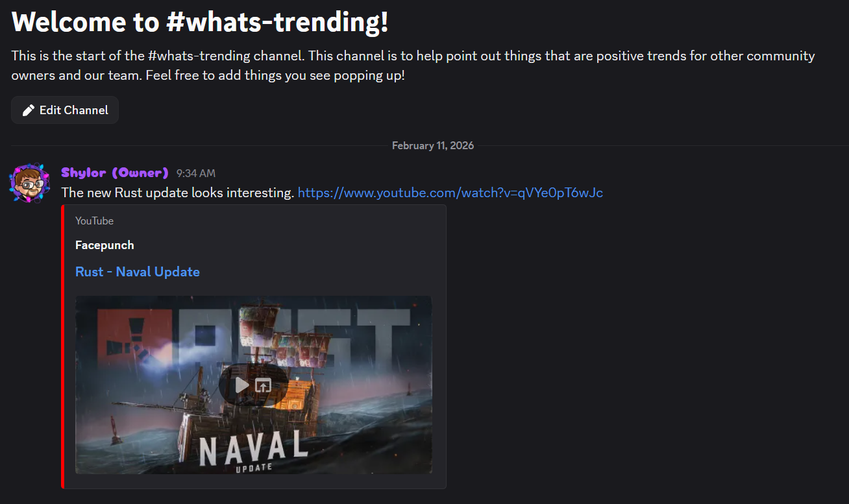Click the Welcome to #whats-trending heading

click(x=200, y=22)
